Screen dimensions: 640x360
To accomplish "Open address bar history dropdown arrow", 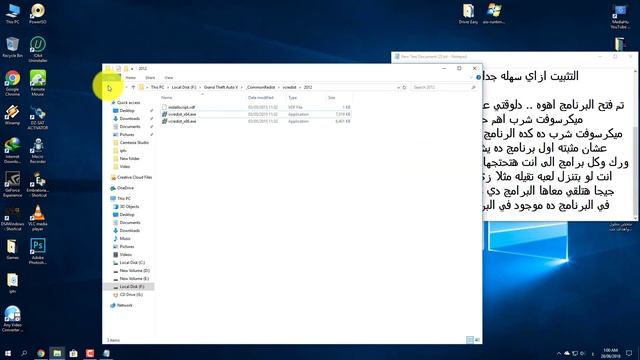I will (x=398, y=87).
